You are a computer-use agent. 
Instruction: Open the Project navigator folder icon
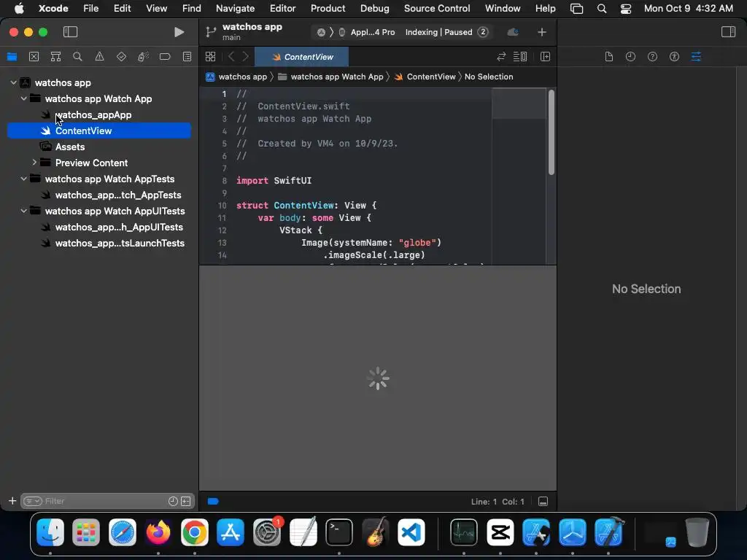click(12, 57)
